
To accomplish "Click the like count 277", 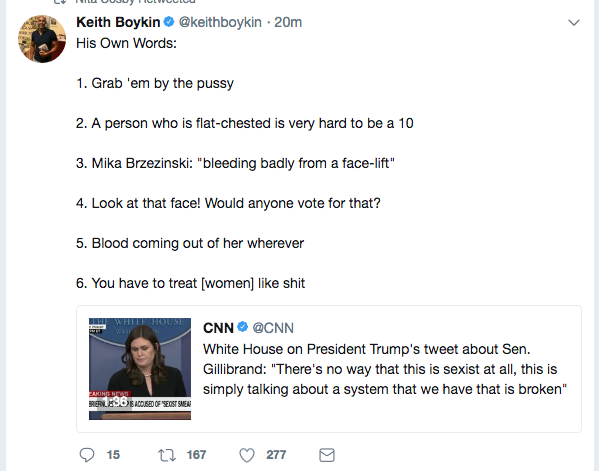I will click(276, 455).
